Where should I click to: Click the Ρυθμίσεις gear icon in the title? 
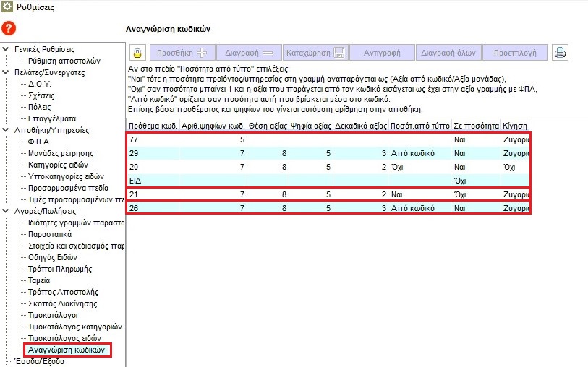click(x=7, y=7)
